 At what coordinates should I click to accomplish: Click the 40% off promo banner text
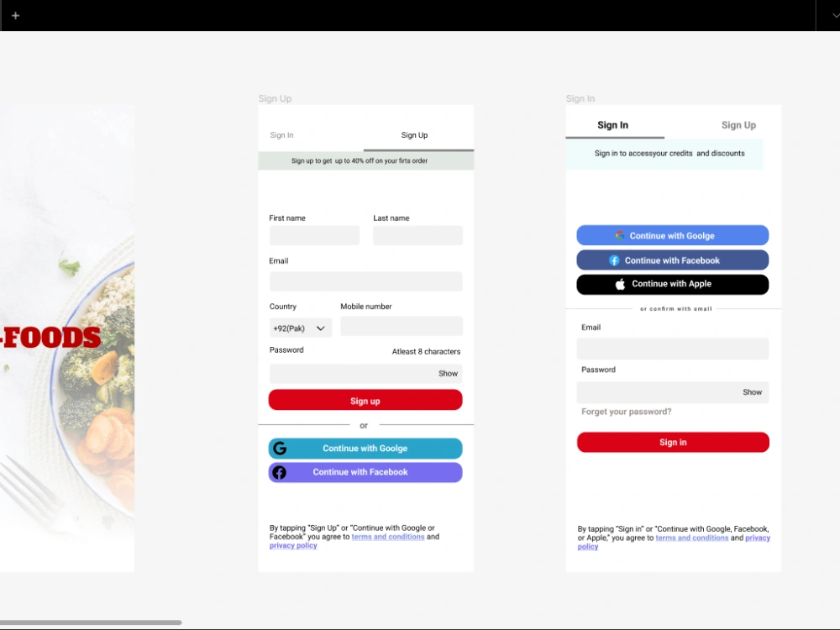tap(360, 160)
